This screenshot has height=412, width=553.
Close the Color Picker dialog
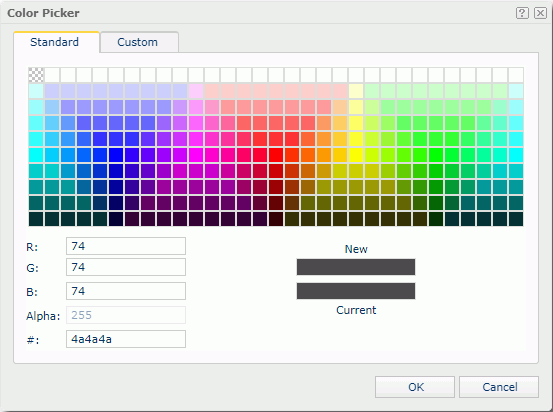[x=540, y=13]
